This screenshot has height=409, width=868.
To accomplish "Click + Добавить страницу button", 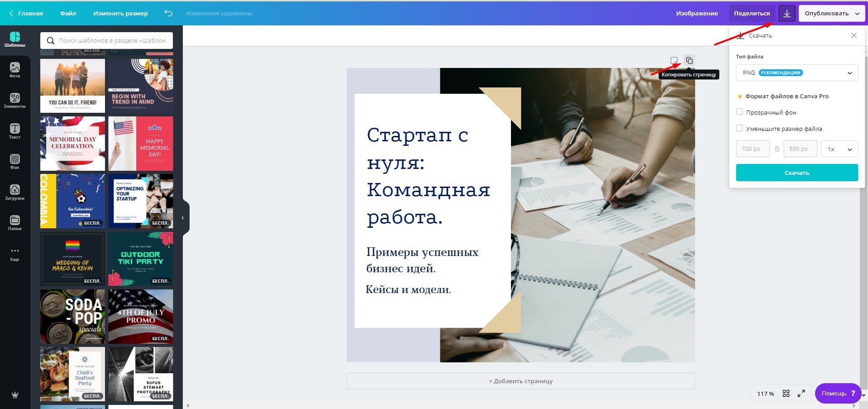I will coord(521,381).
